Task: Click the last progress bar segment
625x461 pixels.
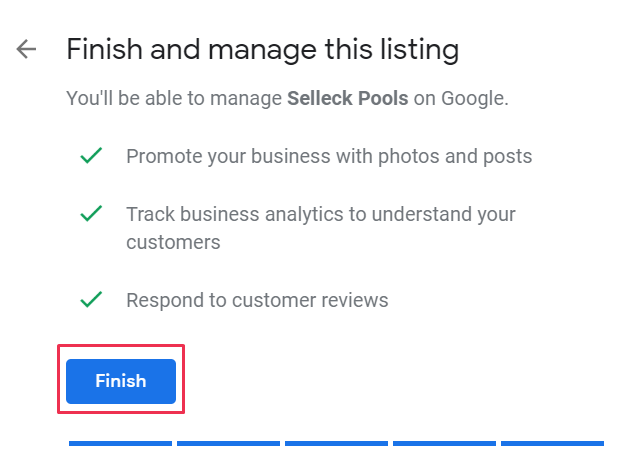Action: tap(552, 442)
